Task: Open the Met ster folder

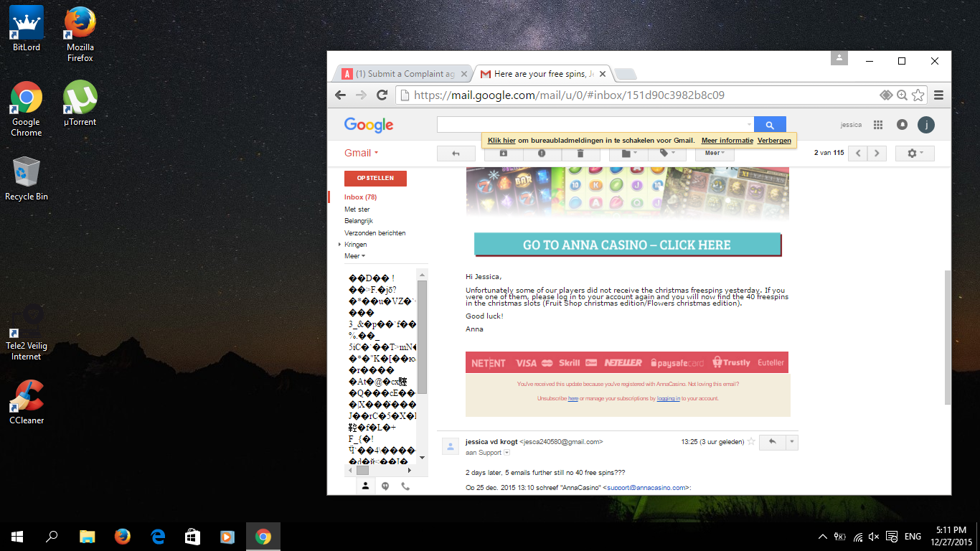Action: [x=357, y=209]
